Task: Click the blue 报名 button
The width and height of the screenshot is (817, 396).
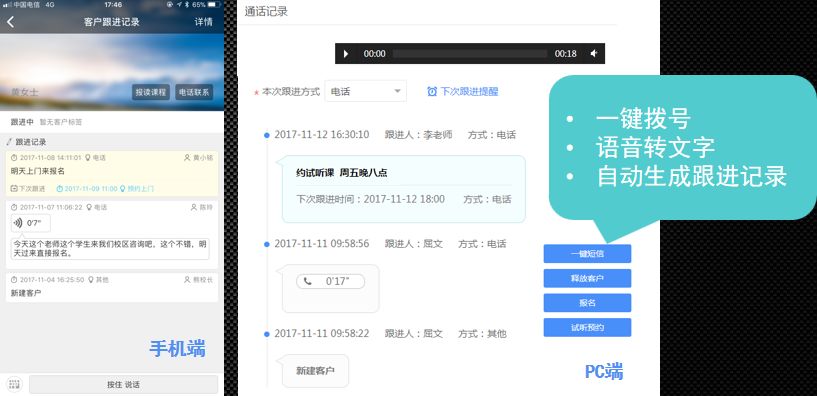Action: coord(587,303)
